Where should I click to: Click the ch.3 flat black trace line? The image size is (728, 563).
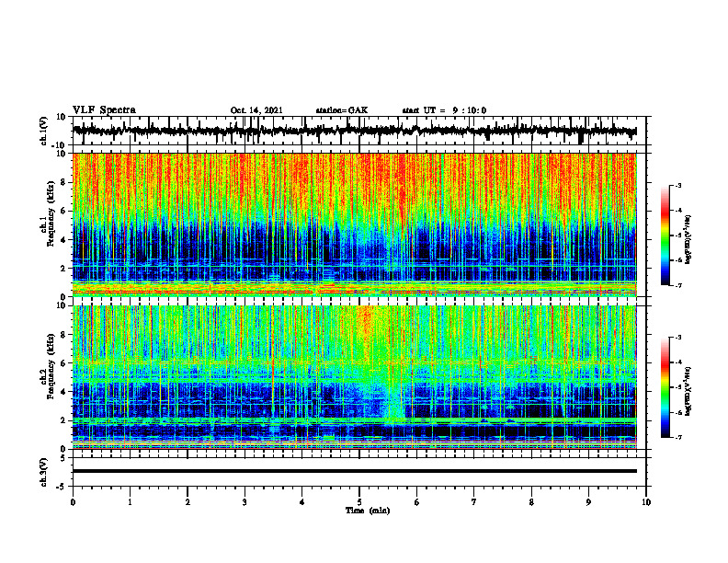pyautogui.click(x=354, y=471)
